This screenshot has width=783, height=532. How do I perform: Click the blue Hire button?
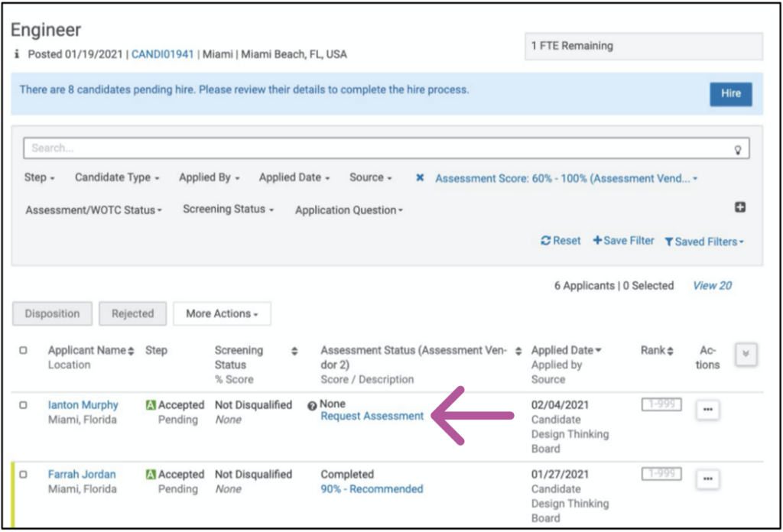(x=730, y=93)
